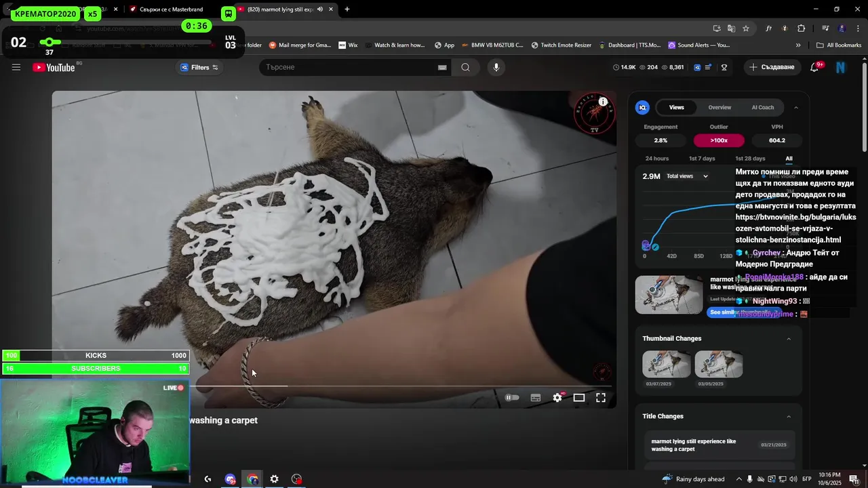Switch to theater mode
The image size is (868, 488).
[579, 398]
